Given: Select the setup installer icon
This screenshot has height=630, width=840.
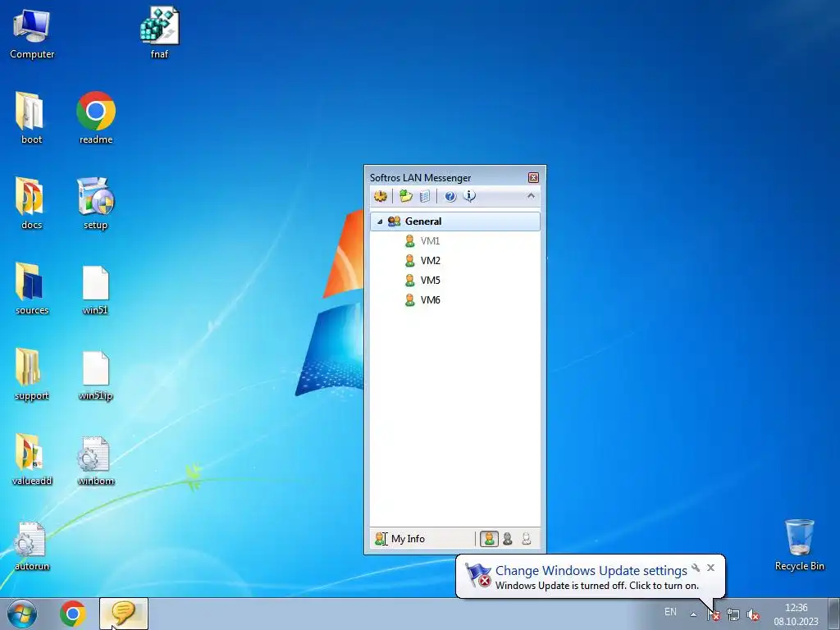Looking at the screenshot, I should [96, 203].
